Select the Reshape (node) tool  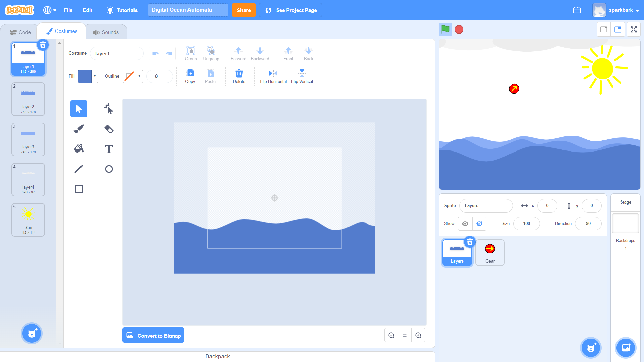coord(108,108)
